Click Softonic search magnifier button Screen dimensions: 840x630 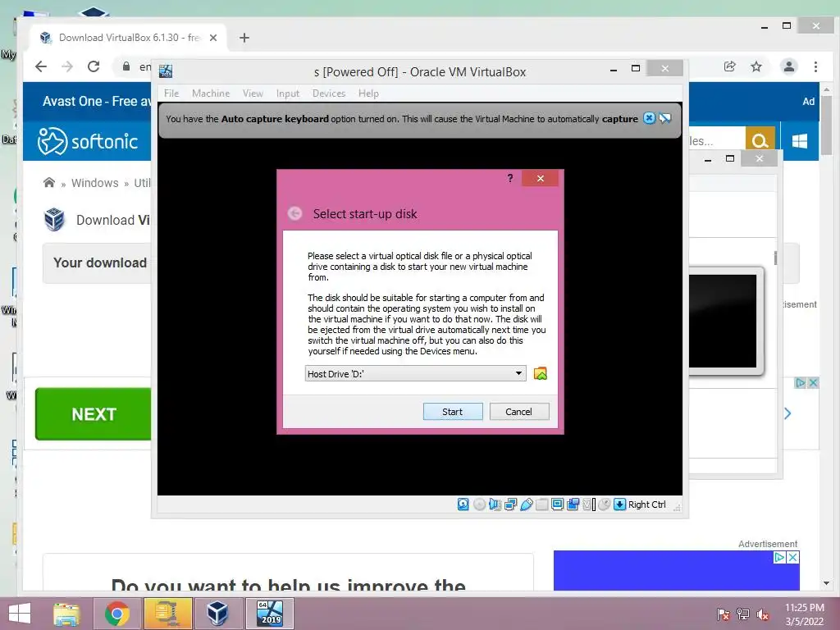760,141
